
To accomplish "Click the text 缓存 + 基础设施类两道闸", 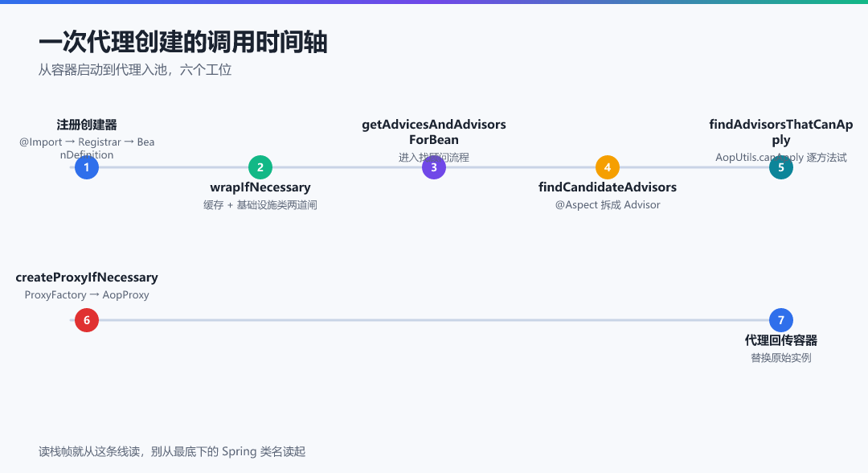I will tap(260, 205).
